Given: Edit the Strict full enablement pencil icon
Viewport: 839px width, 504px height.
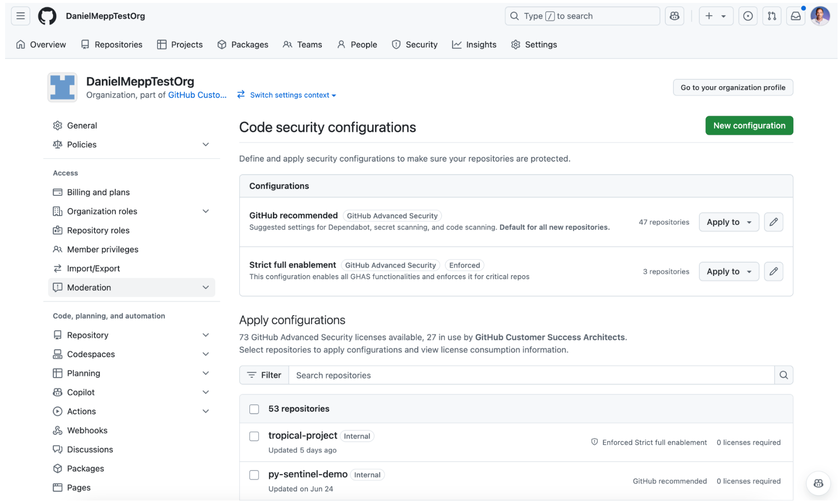Looking at the screenshot, I should [774, 271].
